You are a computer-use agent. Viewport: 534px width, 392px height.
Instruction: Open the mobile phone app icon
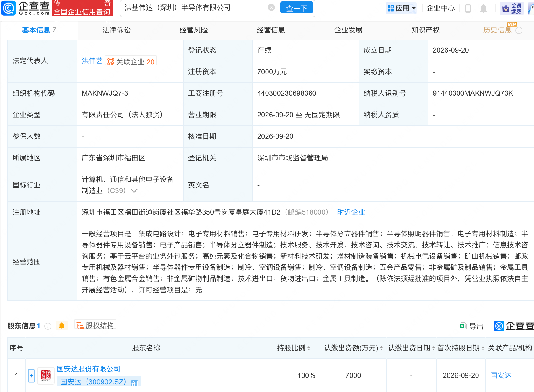click(468, 8)
